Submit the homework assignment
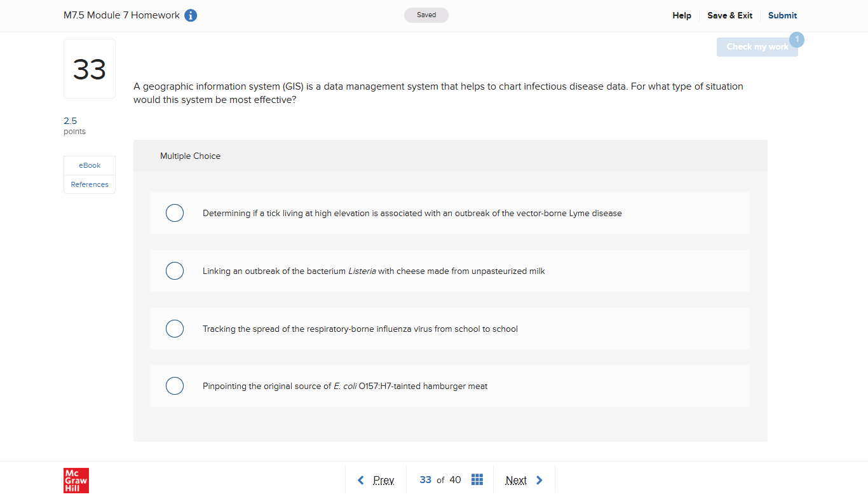Image resolution: width=868 pixels, height=499 pixels. (x=782, y=15)
